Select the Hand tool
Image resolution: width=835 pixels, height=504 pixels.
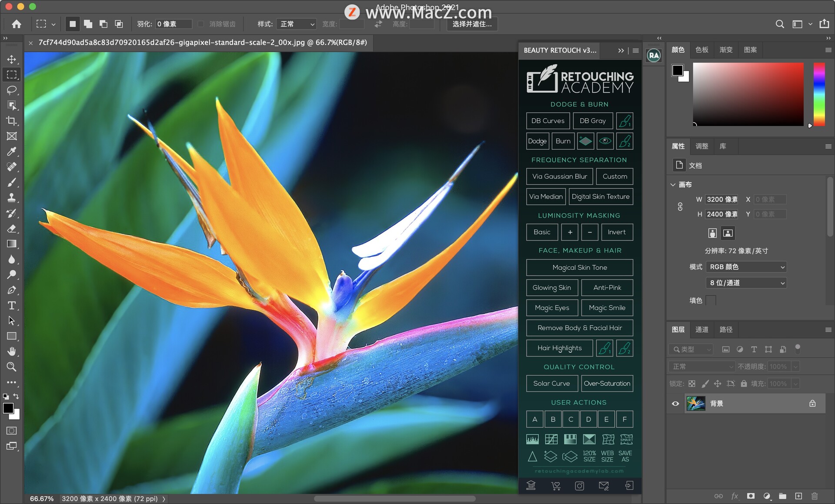click(x=12, y=351)
